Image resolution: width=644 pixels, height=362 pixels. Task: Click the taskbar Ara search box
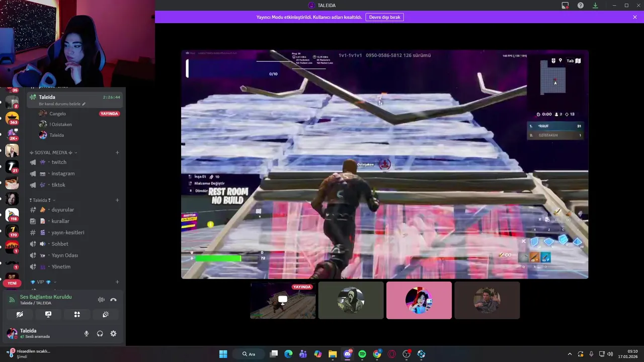249,354
